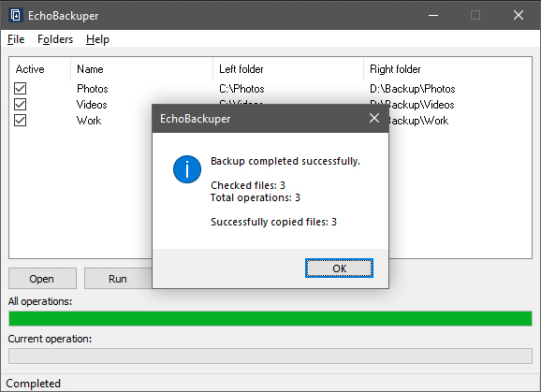
Task: Click the Open button
Action: 42,279
